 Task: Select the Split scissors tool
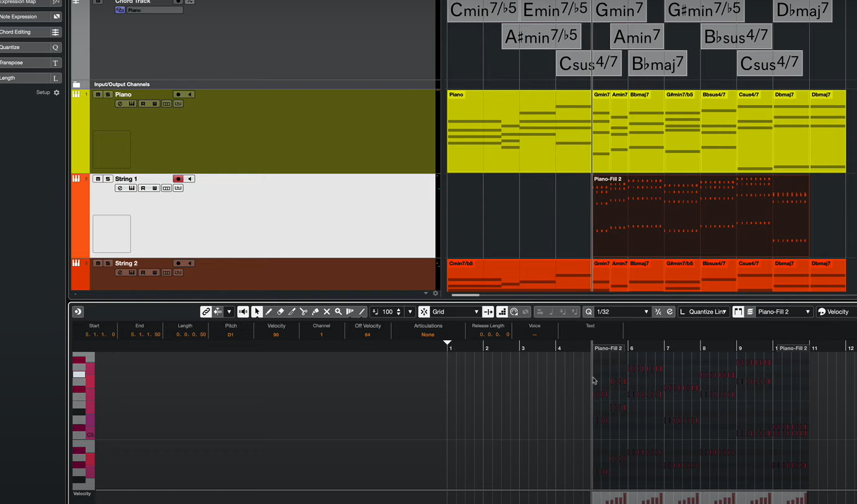(x=304, y=312)
